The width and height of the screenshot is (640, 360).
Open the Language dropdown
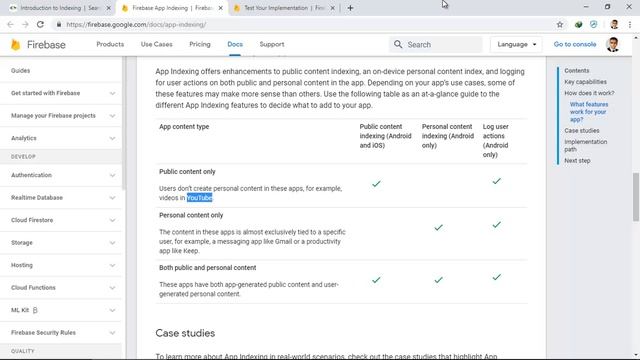click(x=516, y=44)
